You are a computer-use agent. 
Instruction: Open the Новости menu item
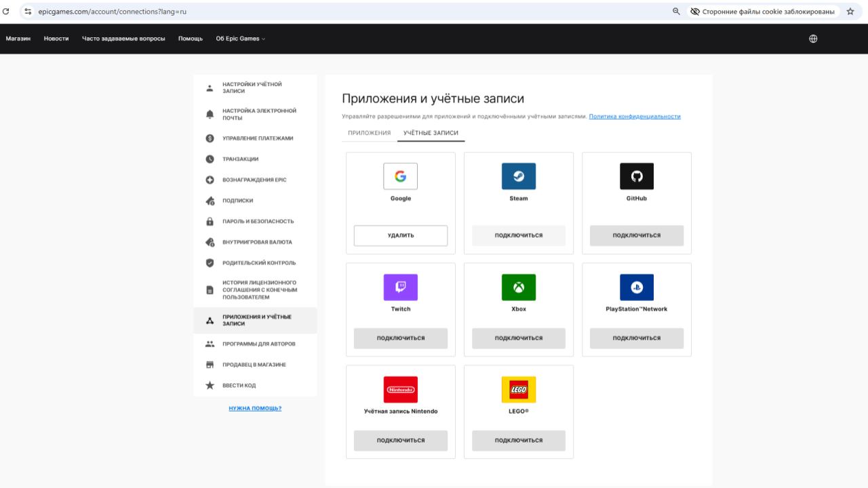[56, 39]
